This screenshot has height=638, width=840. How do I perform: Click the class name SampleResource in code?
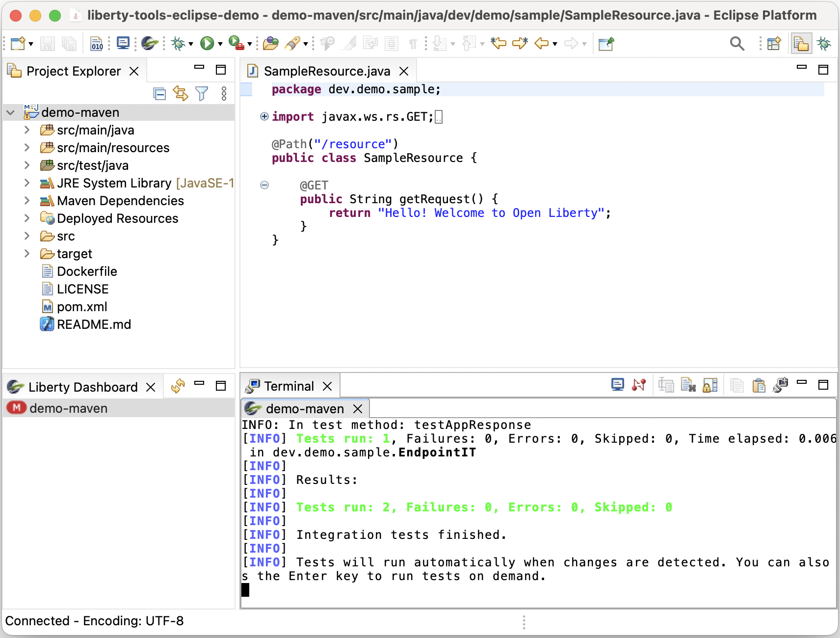click(413, 158)
